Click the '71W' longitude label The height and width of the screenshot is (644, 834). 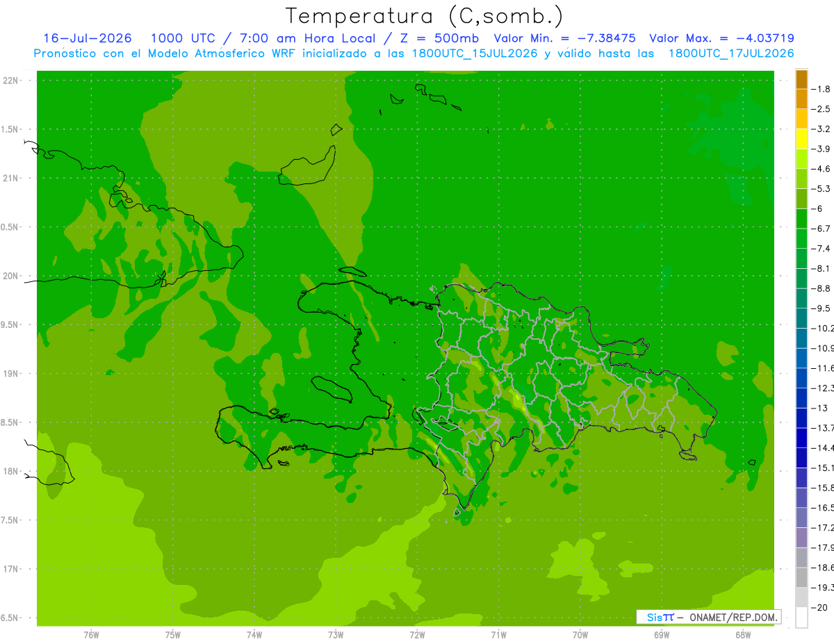coord(498,635)
